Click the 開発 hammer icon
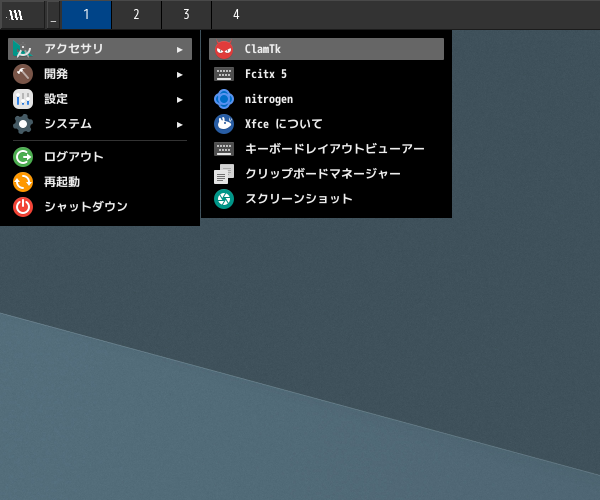Screen dimensions: 600x500 click(x=23, y=74)
